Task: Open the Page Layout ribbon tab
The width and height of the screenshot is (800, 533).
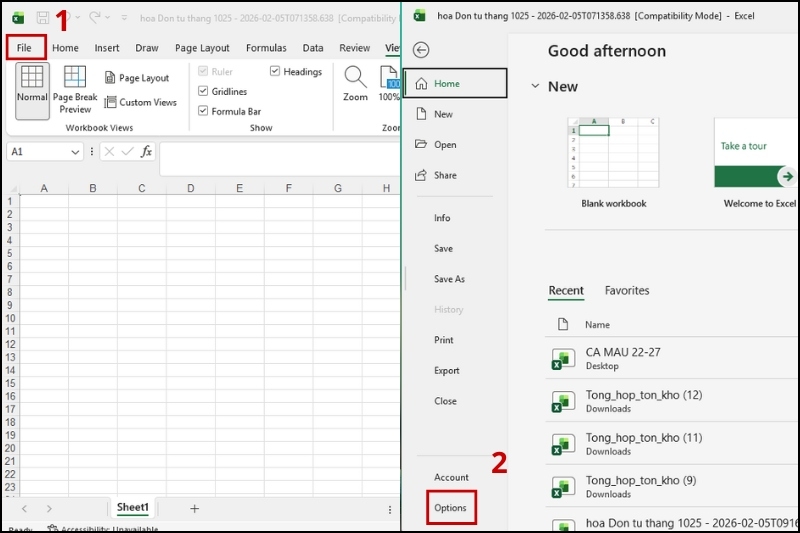Action: pos(202,48)
